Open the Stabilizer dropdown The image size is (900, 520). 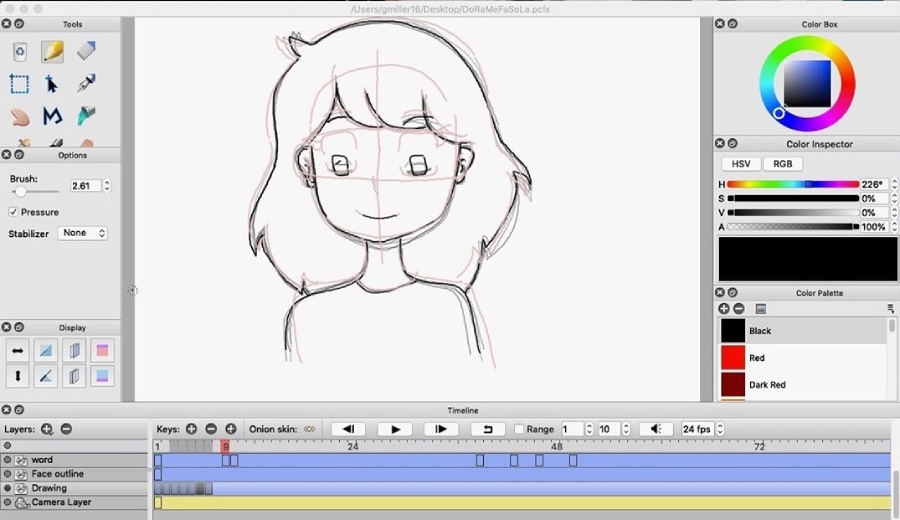82,233
